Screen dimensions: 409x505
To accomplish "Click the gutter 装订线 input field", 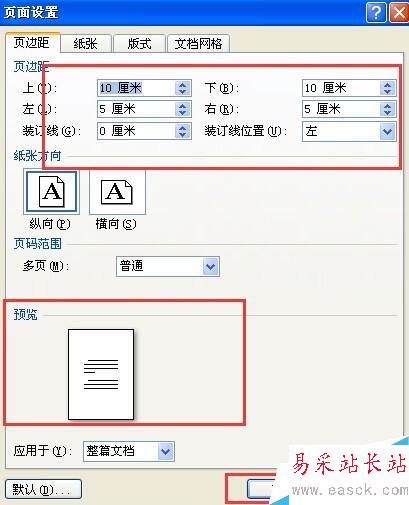I will point(136,131).
